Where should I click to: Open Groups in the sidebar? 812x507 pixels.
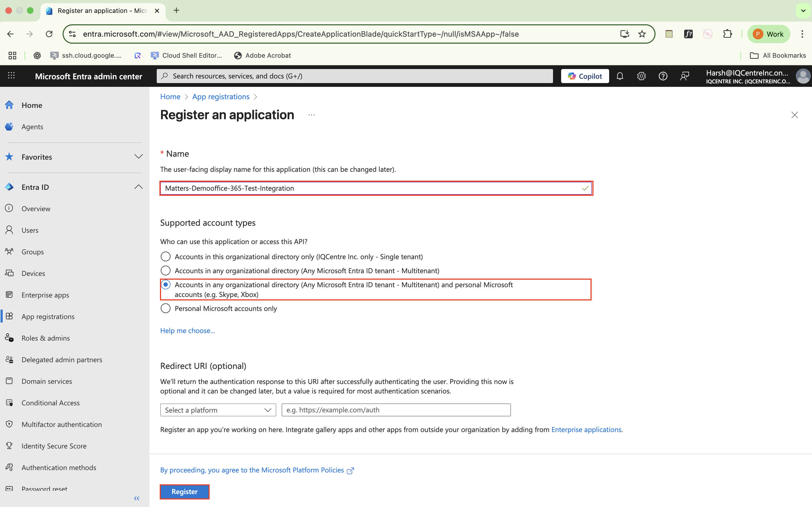33,252
